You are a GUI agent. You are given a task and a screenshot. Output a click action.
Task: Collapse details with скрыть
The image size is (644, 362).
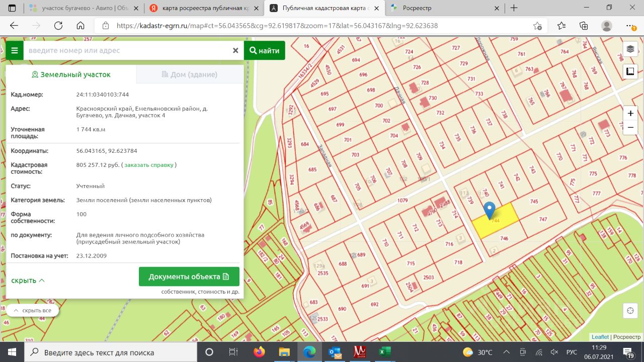point(28,281)
